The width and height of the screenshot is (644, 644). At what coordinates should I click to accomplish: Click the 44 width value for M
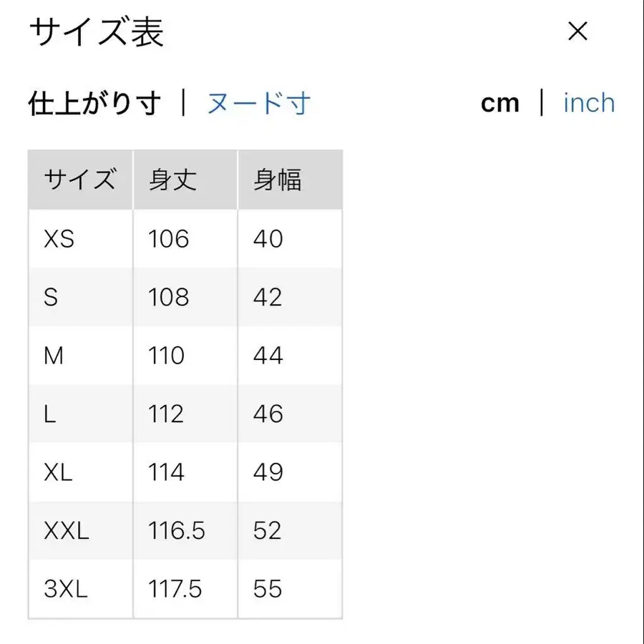[267, 356]
